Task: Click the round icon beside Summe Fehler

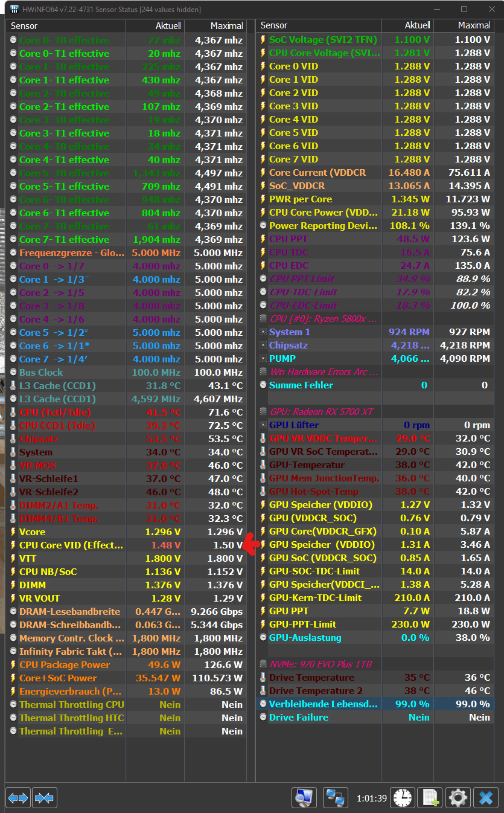Action: pos(263,385)
